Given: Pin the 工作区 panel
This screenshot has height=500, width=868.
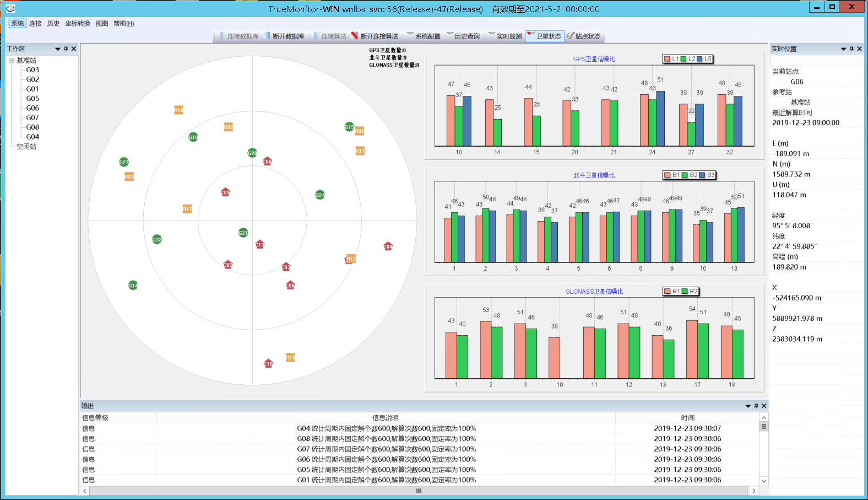Looking at the screenshot, I should [66, 49].
